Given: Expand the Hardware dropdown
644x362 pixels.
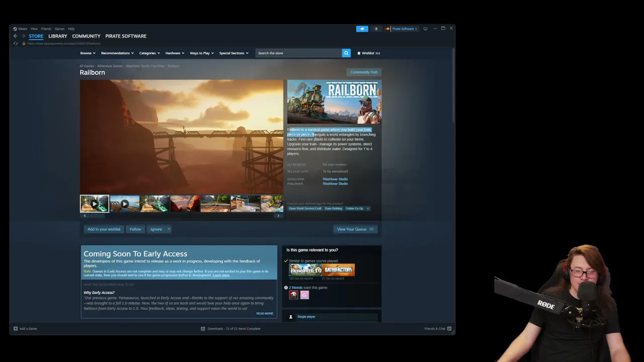Looking at the screenshot, I should click(x=175, y=53).
